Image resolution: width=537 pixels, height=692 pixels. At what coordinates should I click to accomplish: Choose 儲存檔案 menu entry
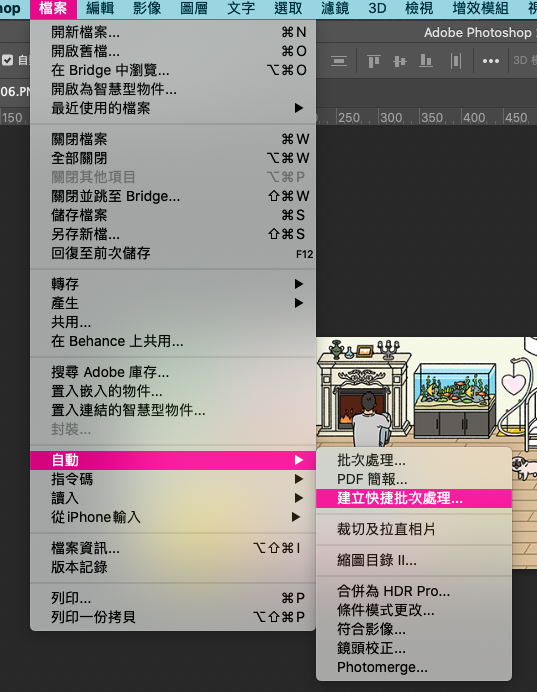click(173, 215)
